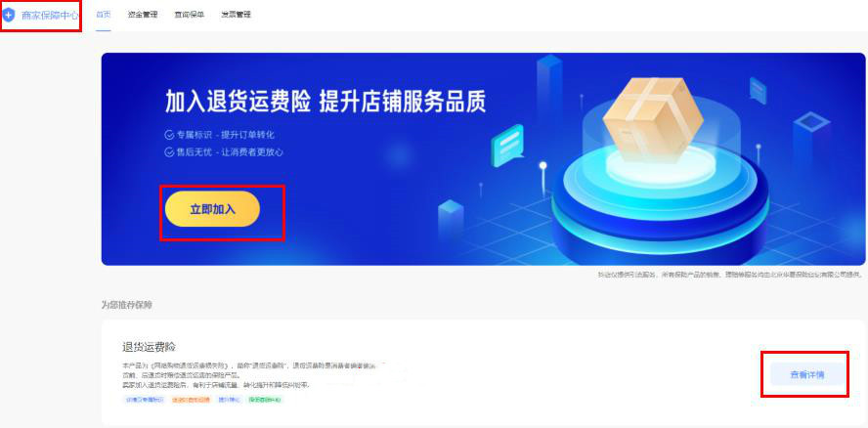Switch to the 首页 tab
Screen dimensions: 868x428
point(104,15)
